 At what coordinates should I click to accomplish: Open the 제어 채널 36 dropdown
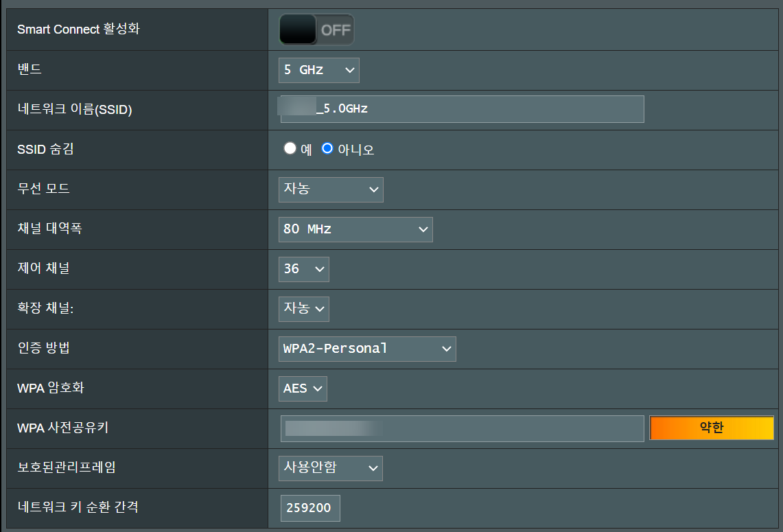[303, 269]
